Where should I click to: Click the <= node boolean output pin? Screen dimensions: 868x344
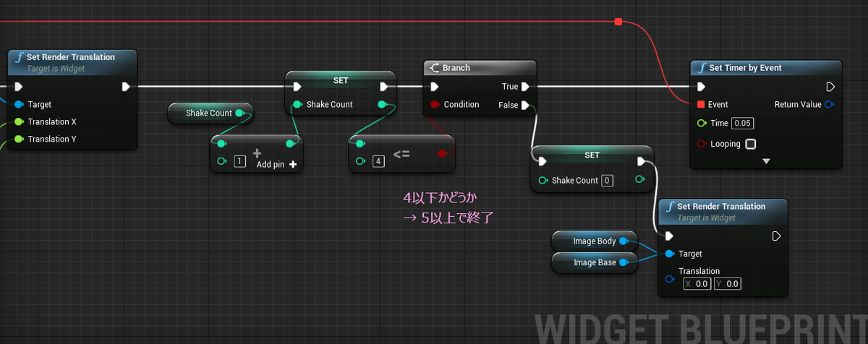pyautogui.click(x=442, y=154)
